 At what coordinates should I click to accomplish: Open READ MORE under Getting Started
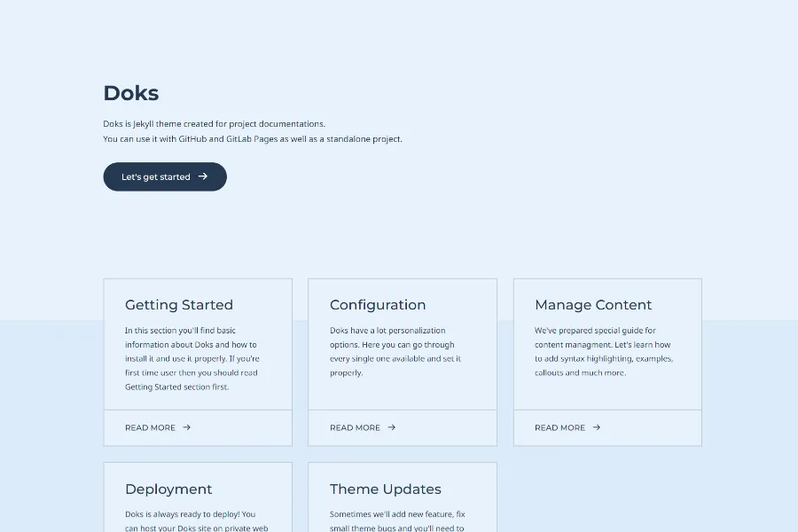click(x=151, y=427)
